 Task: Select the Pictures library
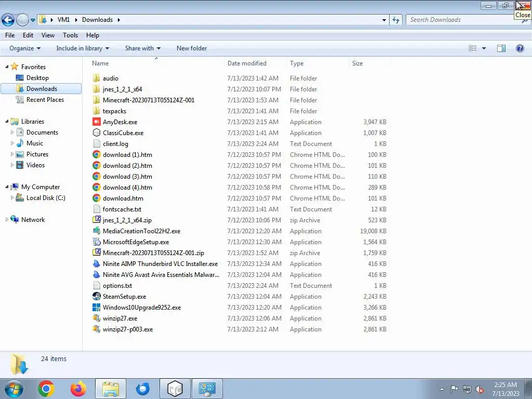(37, 154)
